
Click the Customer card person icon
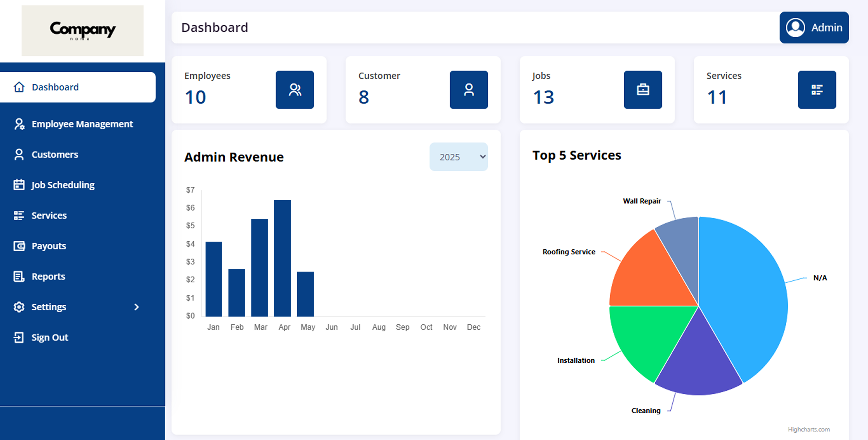(x=468, y=90)
